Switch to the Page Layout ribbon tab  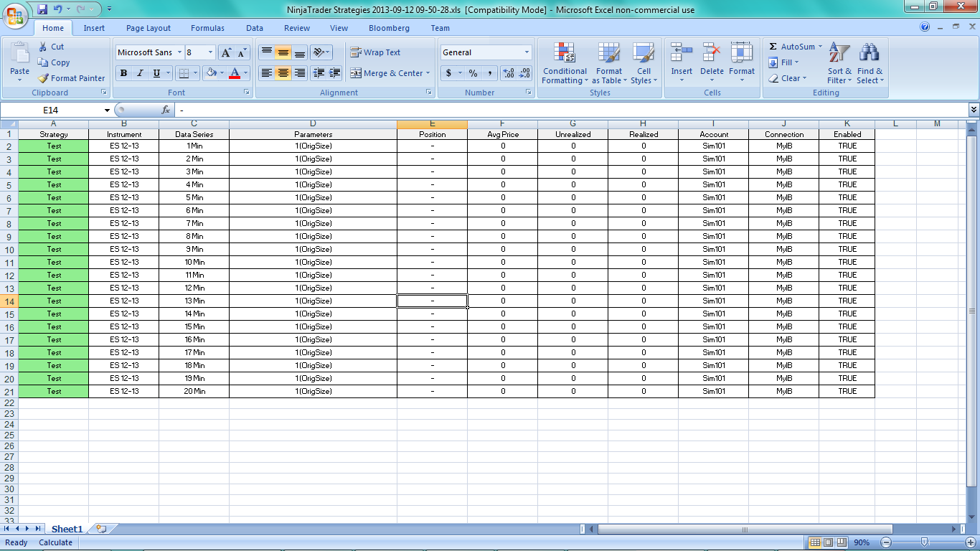(149, 28)
